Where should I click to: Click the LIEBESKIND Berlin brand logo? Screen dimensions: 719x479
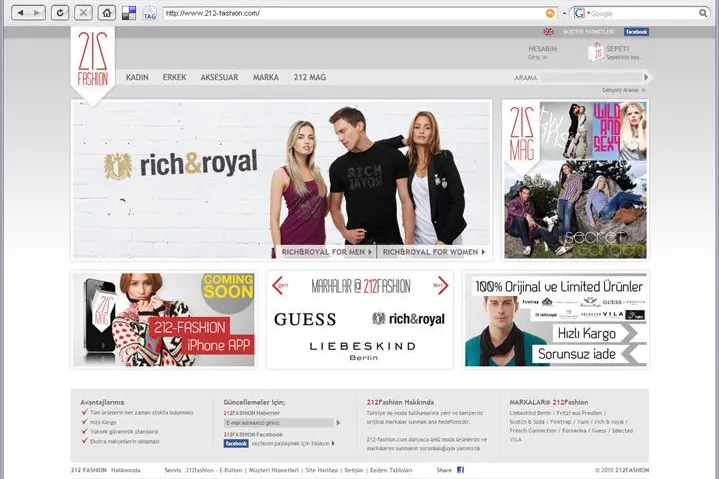(x=363, y=351)
